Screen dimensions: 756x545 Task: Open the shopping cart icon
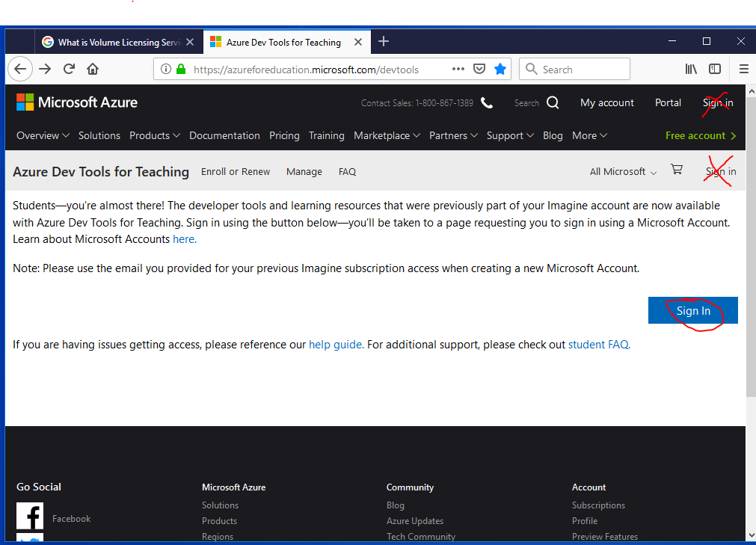coord(677,169)
